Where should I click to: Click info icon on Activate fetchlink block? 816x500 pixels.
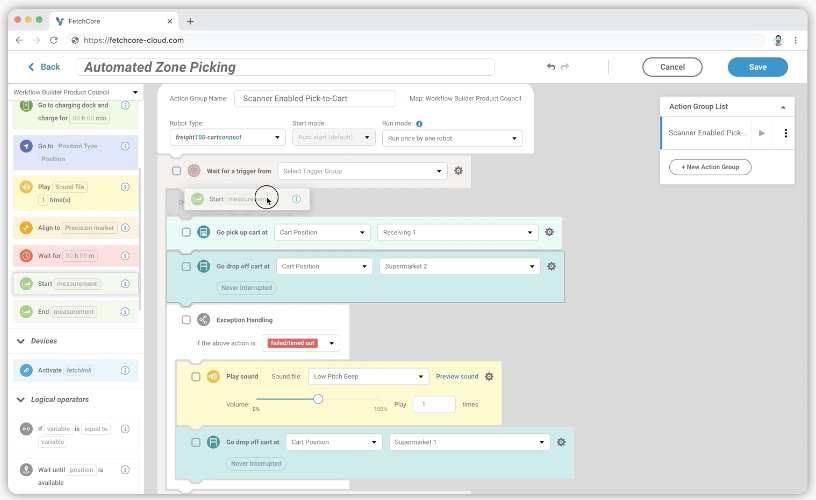coord(125,370)
